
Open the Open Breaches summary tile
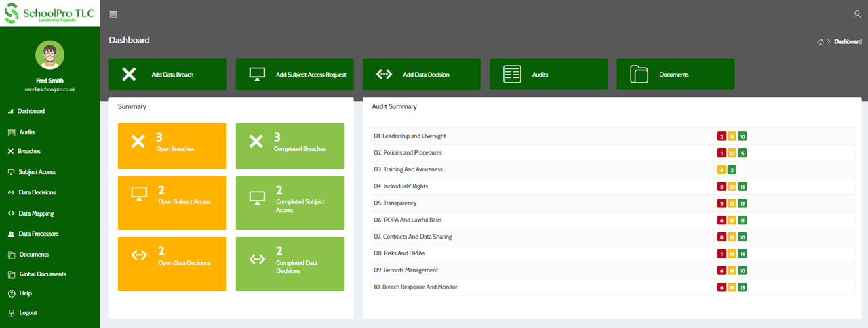pos(172,146)
